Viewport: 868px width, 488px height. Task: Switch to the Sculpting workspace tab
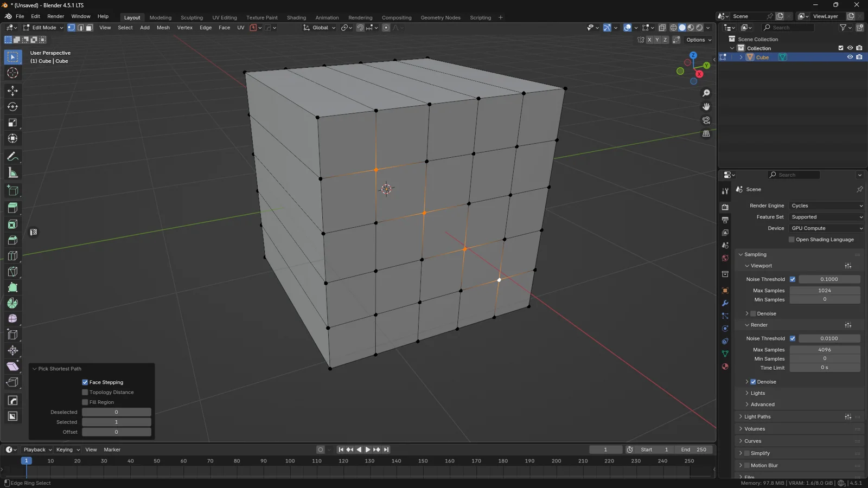pyautogui.click(x=192, y=17)
